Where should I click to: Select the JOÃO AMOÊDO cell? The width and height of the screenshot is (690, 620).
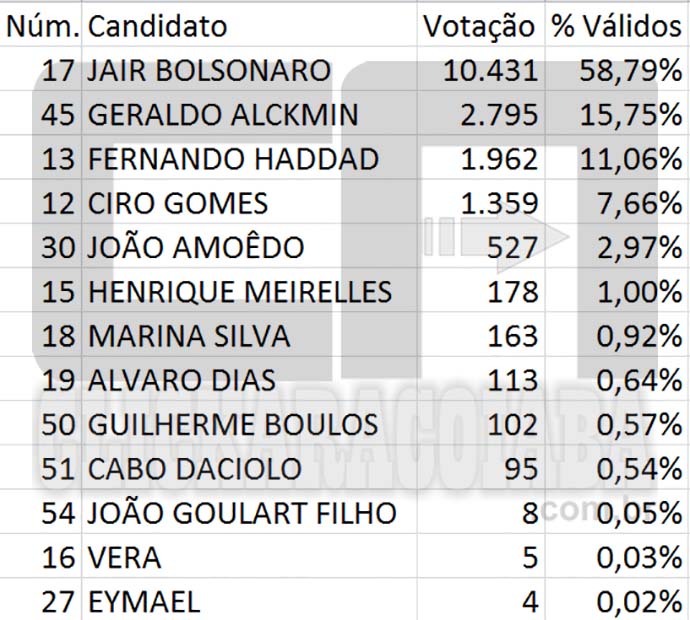tap(249, 246)
